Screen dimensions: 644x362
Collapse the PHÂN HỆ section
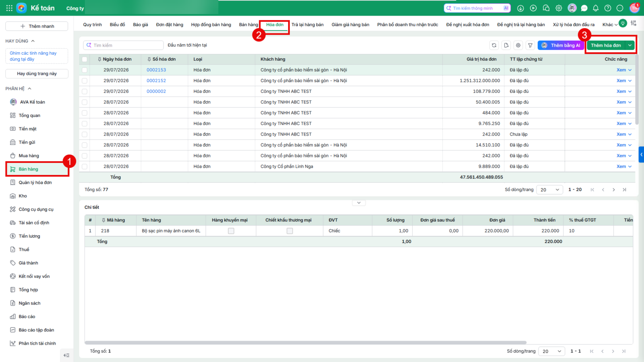pos(29,88)
